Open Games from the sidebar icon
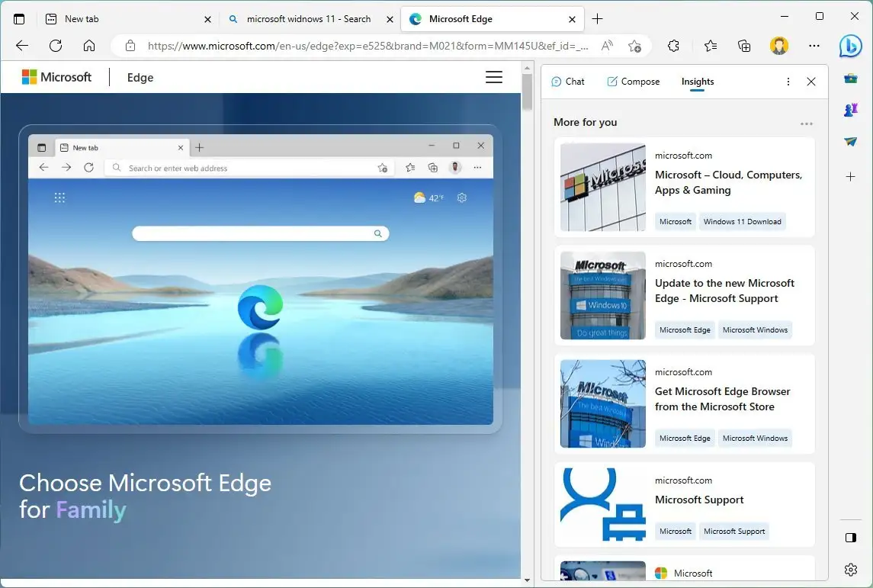Image resolution: width=873 pixels, height=588 pixels. pyautogui.click(x=849, y=109)
